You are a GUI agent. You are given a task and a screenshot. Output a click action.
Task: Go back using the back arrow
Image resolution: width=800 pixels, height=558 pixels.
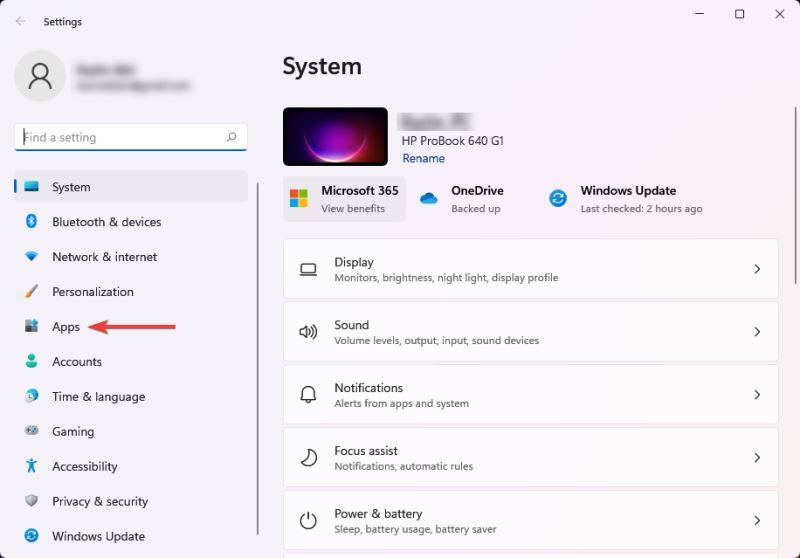(21, 21)
